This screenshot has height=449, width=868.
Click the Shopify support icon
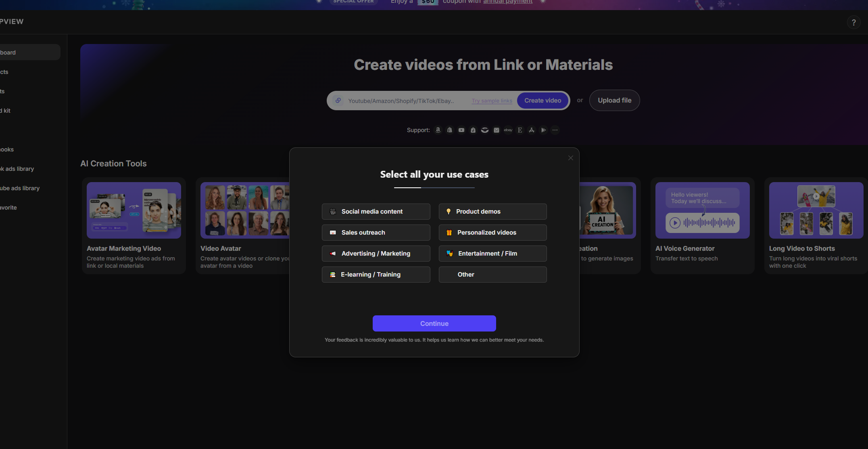point(449,130)
